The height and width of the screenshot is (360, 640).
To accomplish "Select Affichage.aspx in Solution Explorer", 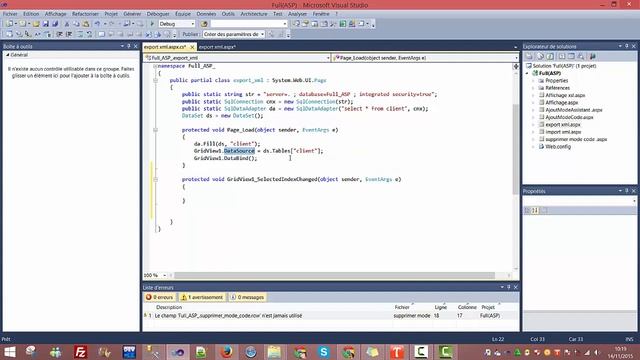I will coord(562,102).
